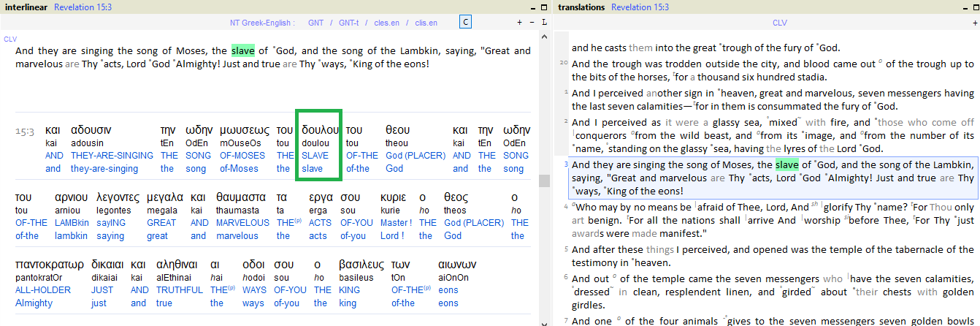Viewport: 980px width, 326px height.
Task: Open Revelation 15:3 reference in interlinear title
Action: (82, 7)
